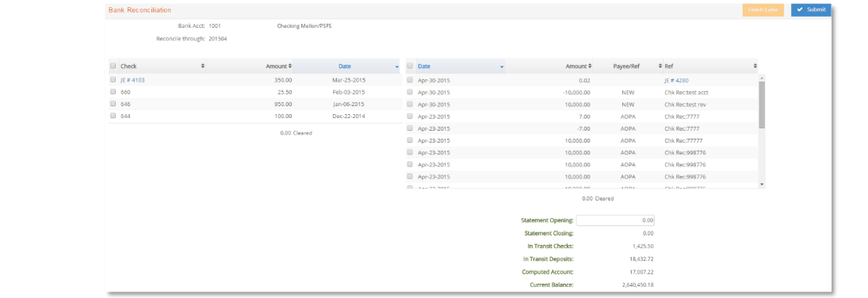Check the Chk Rec:test rev deposit row
868x298 pixels.
410,104
